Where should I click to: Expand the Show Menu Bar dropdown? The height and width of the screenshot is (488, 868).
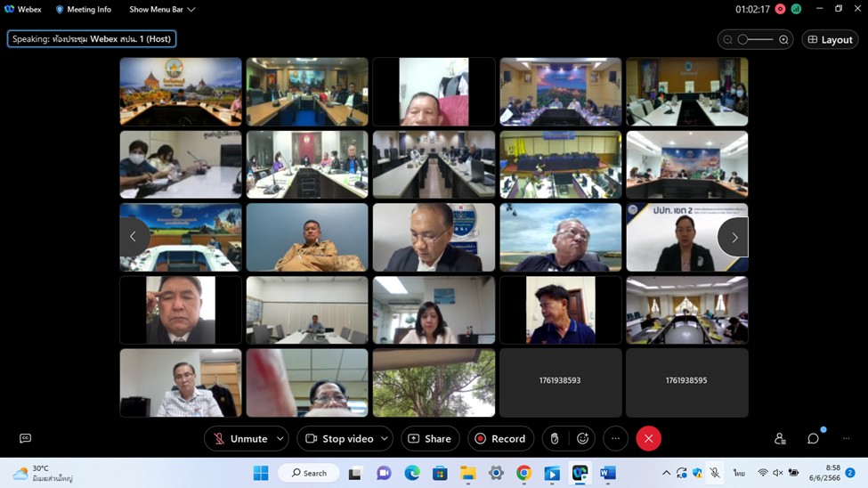coord(162,9)
